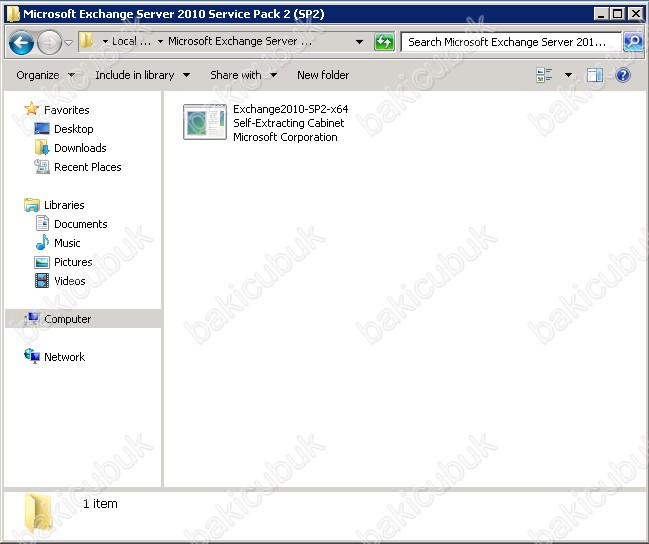Image resolution: width=649 pixels, height=544 pixels.
Task: Open the Videos library
Action: click(70, 282)
